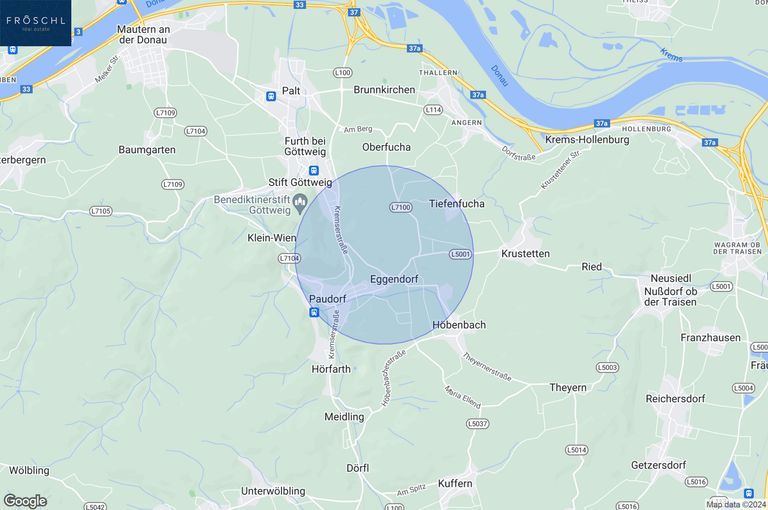The height and width of the screenshot is (510, 768).
Task: Click the L7100 road shield inside the circle
Action: [401, 207]
